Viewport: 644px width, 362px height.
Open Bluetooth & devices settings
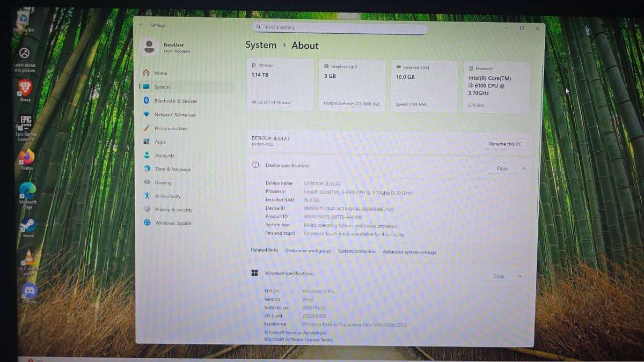point(176,101)
